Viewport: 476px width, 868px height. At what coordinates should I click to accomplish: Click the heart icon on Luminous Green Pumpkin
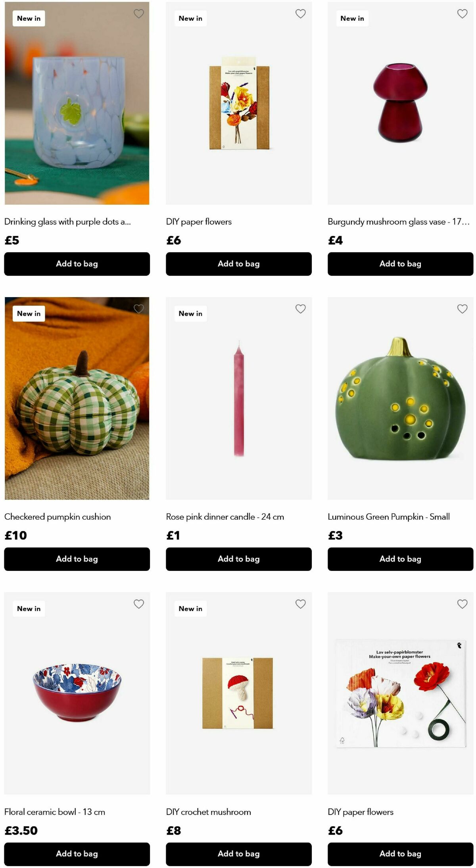462,309
